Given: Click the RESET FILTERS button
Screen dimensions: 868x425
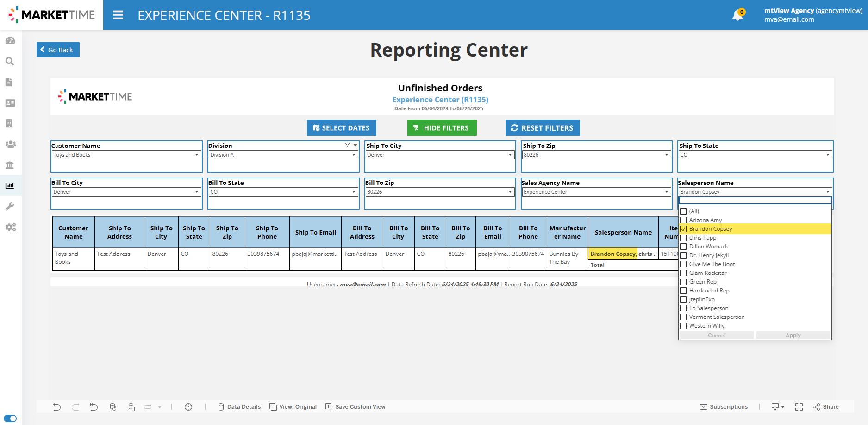Looking at the screenshot, I should pos(543,128).
